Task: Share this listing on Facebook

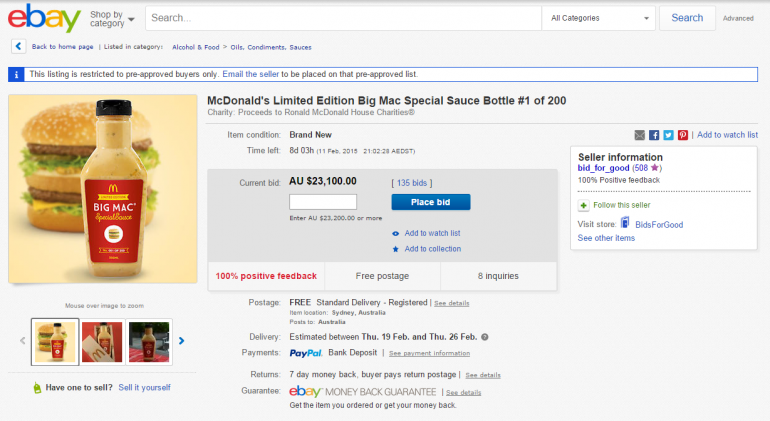Action: point(654,135)
